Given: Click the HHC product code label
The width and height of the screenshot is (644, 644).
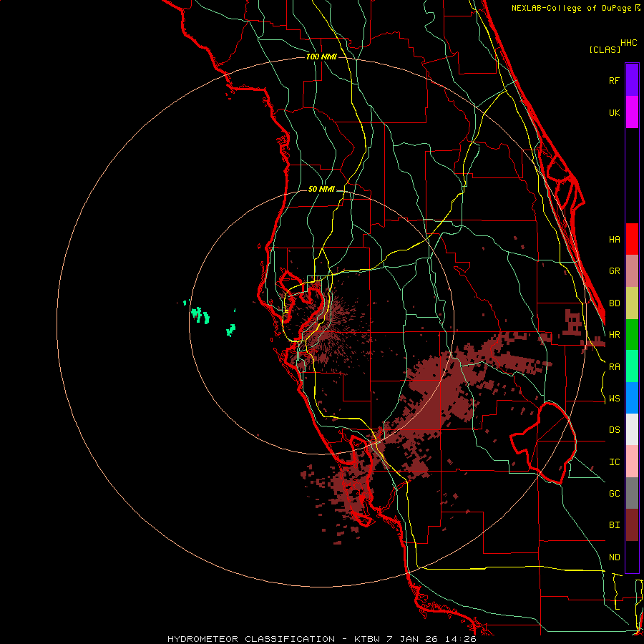Looking at the screenshot, I should pos(628,43).
